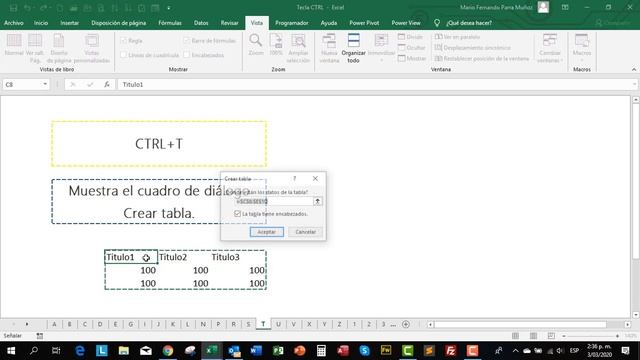This screenshot has height=360, width=640.
Task: Open the Programador tab
Action: [x=291, y=23]
